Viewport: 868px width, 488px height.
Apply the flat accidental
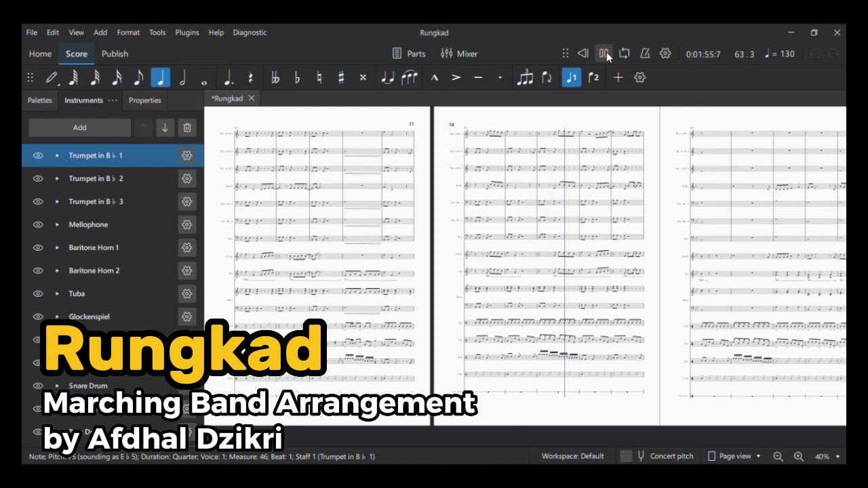297,78
